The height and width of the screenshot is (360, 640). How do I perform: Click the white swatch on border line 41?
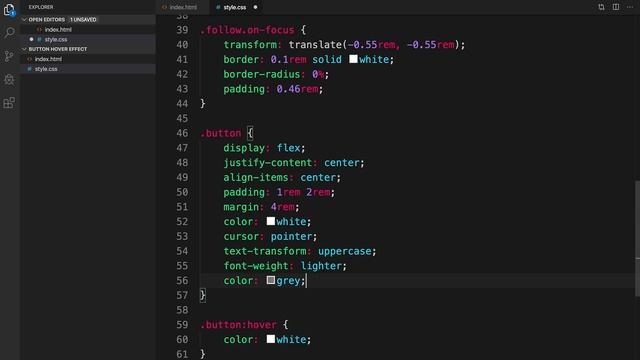(x=353, y=59)
